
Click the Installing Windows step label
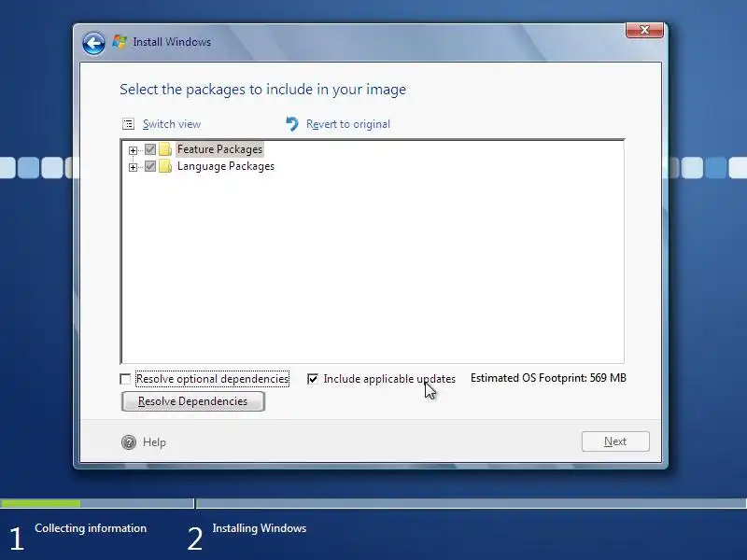[260, 528]
